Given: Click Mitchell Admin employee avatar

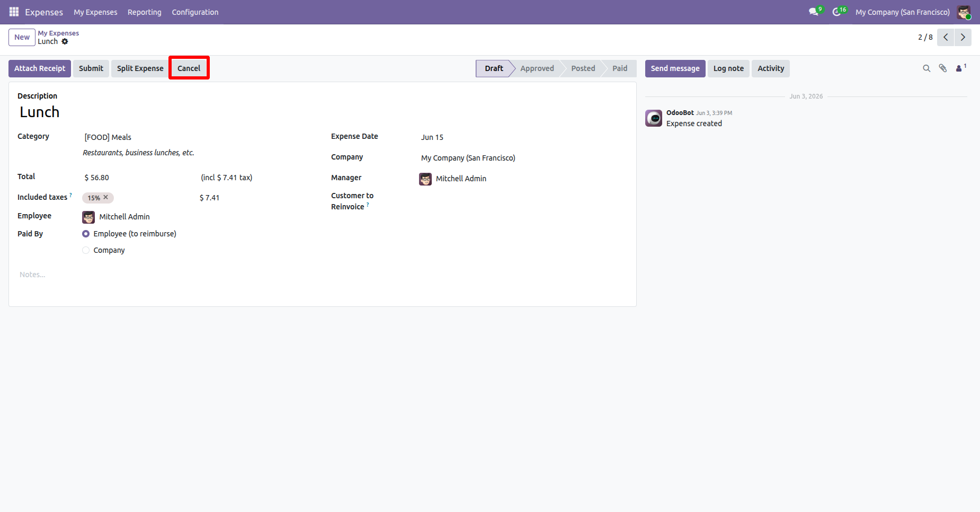Looking at the screenshot, I should tap(88, 217).
